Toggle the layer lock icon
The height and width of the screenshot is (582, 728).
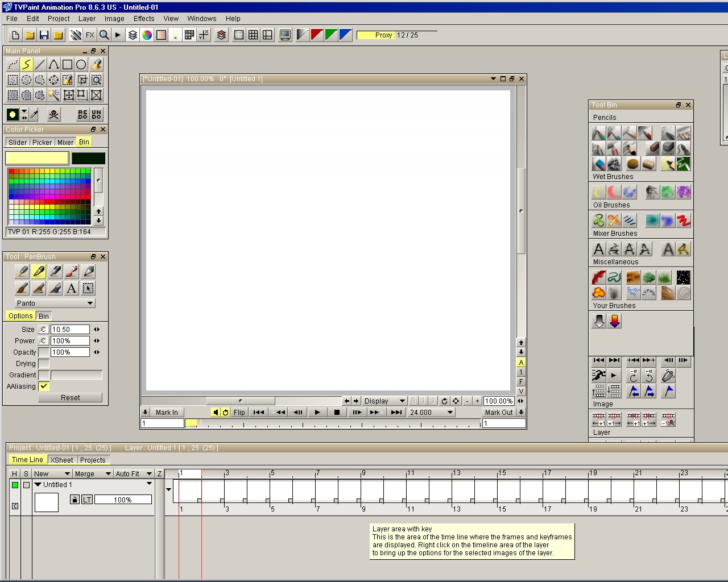coord(75,500)
